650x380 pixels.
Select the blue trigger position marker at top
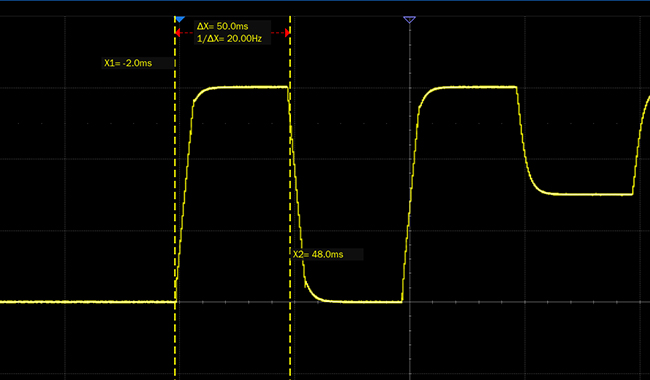pyautogui.click(x=180, y=19)
